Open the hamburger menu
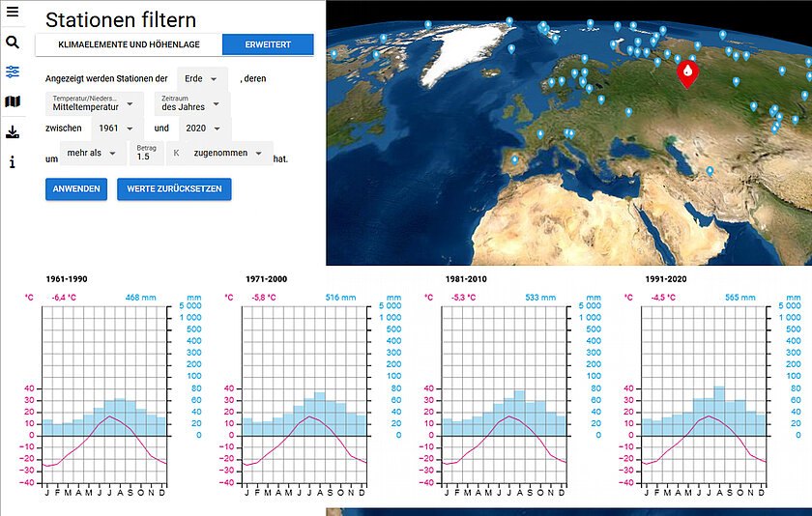Image resolution: width=812 pixels, height=516 pixels. [x=13, y=12]
